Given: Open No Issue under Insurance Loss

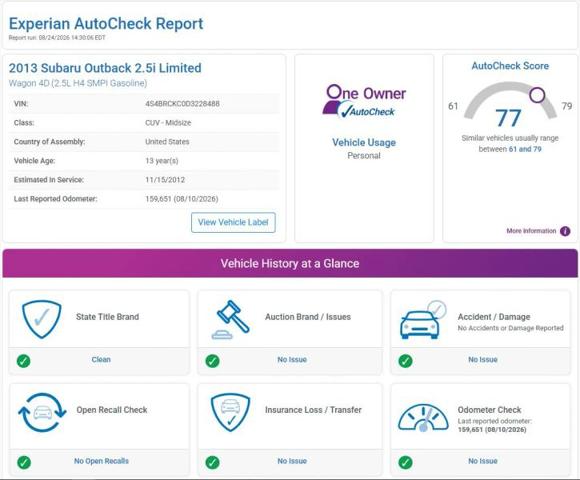Looking at the screenshot, I should click(x=292, y=461).
